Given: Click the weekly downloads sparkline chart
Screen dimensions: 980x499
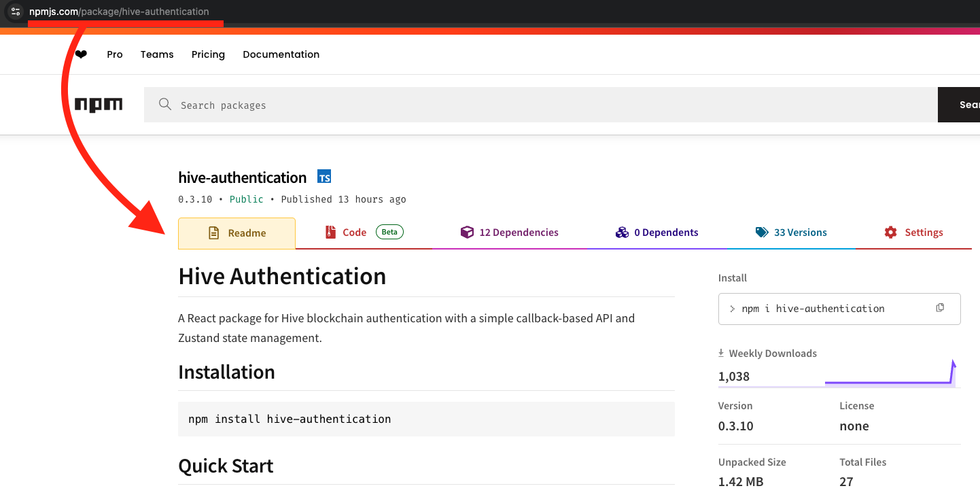Looking at the screenshot, I should click(x=890, y=374).
